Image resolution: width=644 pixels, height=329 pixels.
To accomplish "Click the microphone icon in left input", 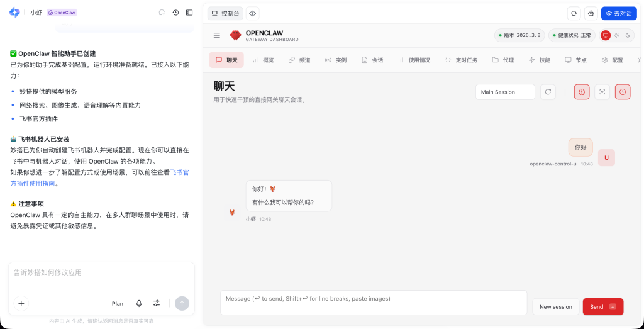I will tap(139, 303).
